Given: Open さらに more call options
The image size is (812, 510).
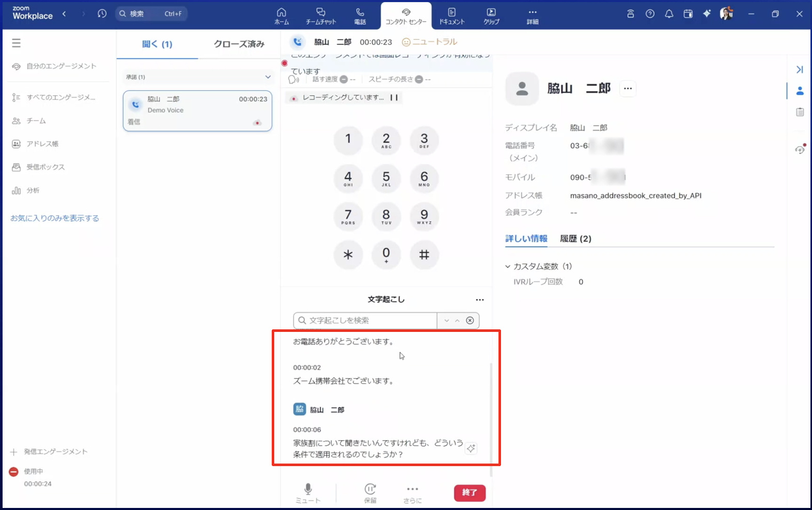Looking at the screenshot, I should 412,493.
